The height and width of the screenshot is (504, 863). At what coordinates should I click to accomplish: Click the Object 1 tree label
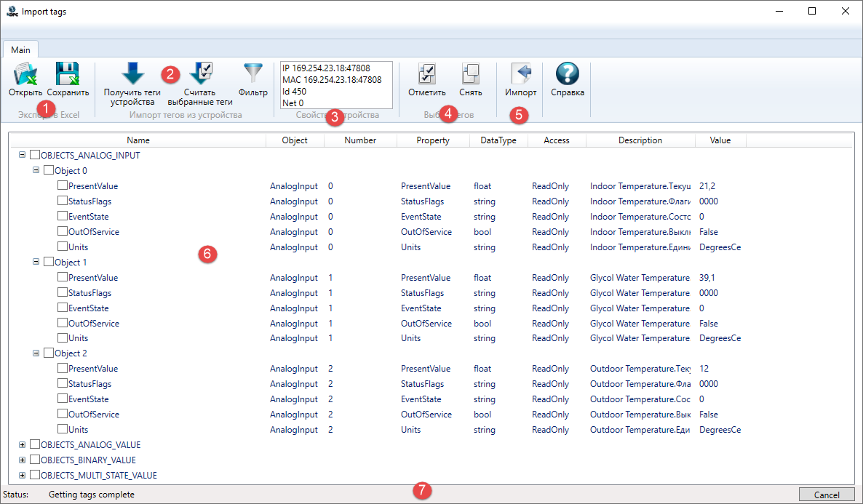click(71, 263)
